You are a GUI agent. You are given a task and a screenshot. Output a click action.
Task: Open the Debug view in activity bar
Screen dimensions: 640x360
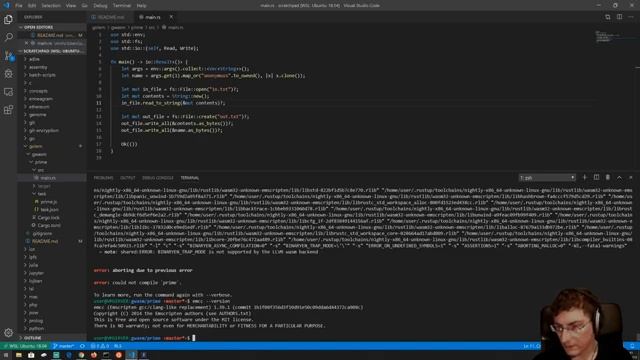8,74
